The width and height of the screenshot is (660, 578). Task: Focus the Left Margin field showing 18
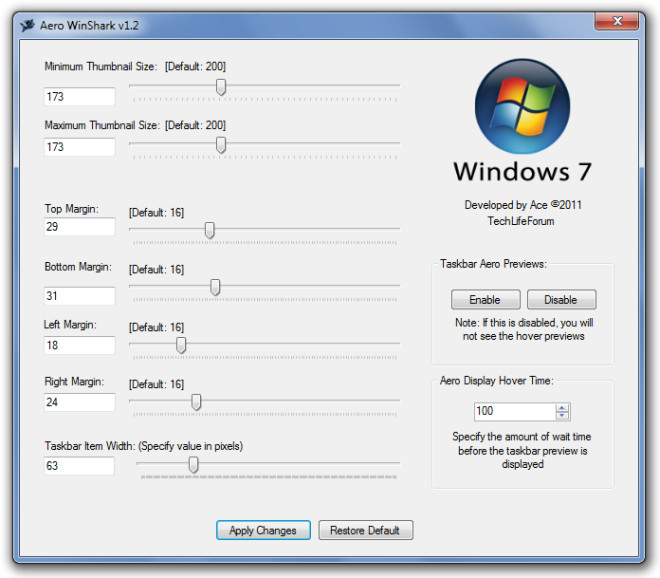click(80, 345)
